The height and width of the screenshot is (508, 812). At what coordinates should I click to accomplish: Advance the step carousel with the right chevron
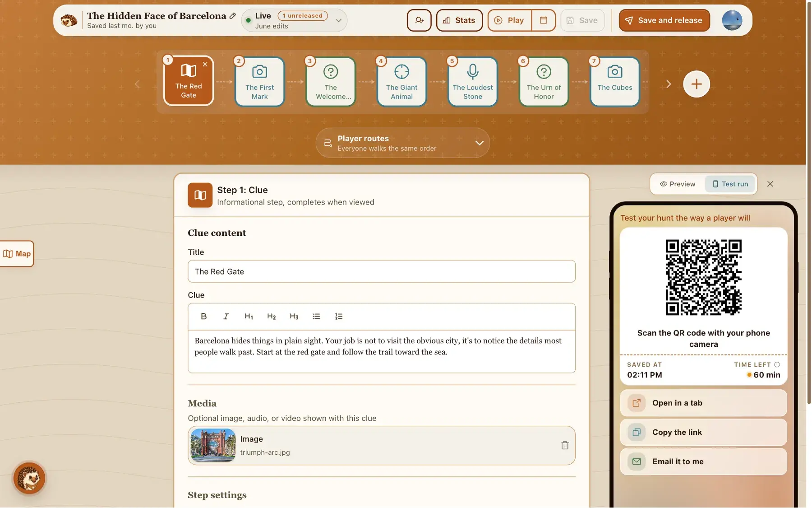click(x=669, y=84)
